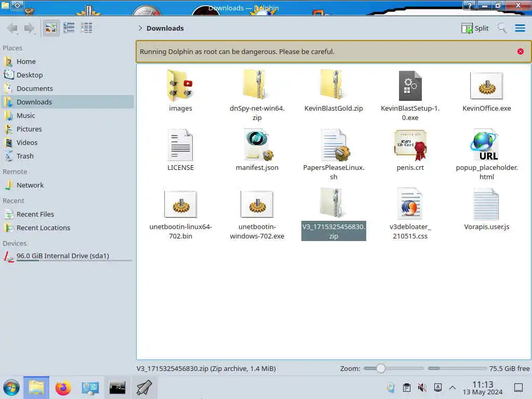Select Downloads in Places panel

[67, 102]
